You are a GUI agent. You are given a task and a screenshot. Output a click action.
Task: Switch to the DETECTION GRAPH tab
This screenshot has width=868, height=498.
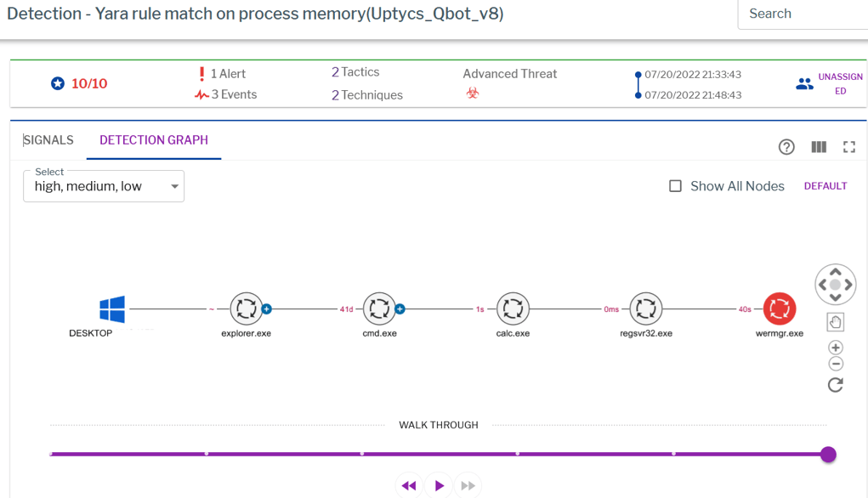[154, 140]
